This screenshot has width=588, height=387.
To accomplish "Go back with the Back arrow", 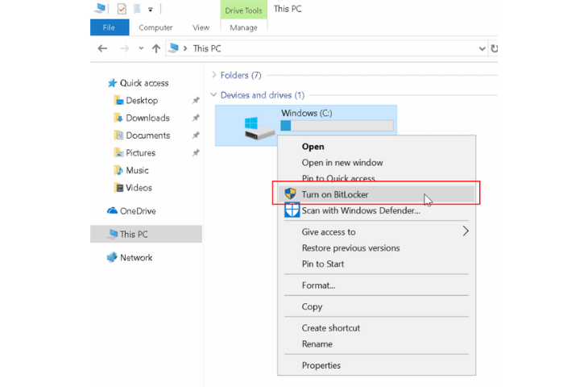I will click(x=102, y=48).
